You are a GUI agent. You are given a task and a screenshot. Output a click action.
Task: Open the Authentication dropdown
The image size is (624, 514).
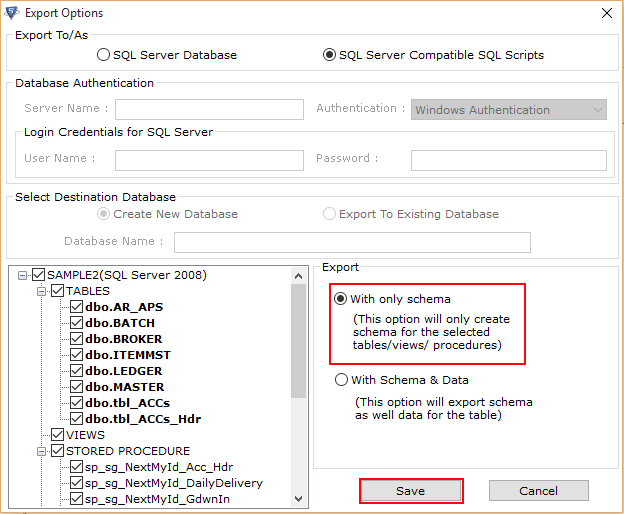pyautogui.click(x=509, y=110)
